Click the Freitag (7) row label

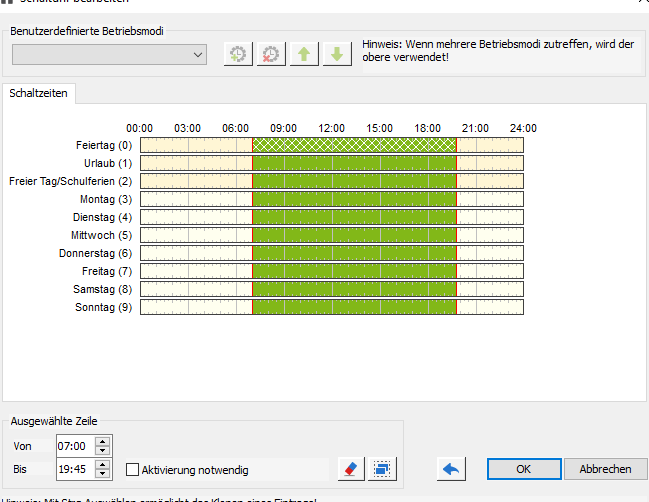tap(107, 271)
